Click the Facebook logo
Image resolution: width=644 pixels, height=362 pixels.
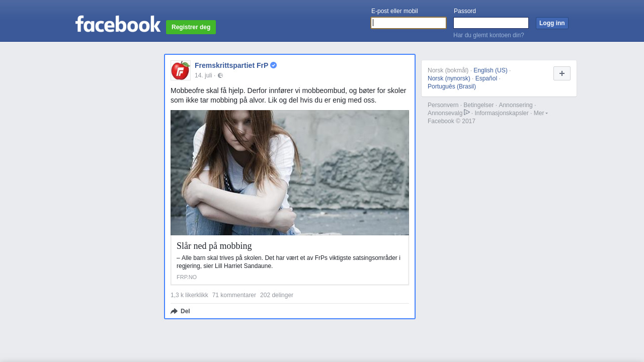(118, 24)
